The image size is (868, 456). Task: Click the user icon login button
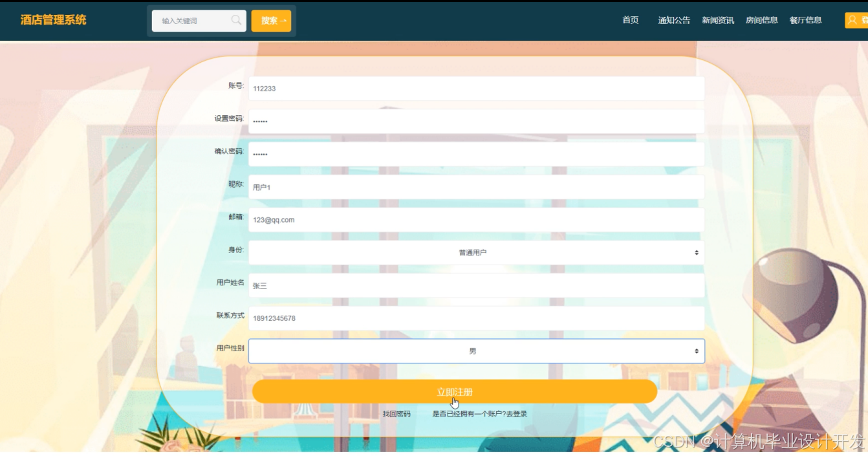[x=856, y=20]
